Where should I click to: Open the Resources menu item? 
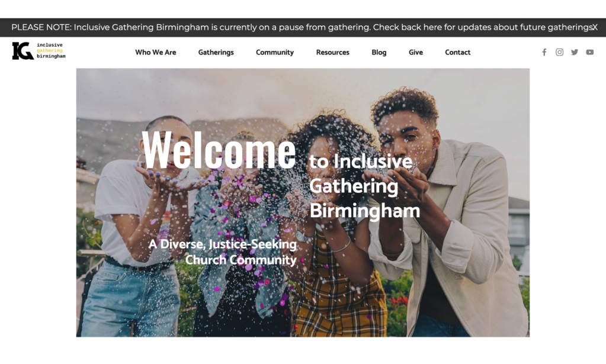tap(333, 52)
